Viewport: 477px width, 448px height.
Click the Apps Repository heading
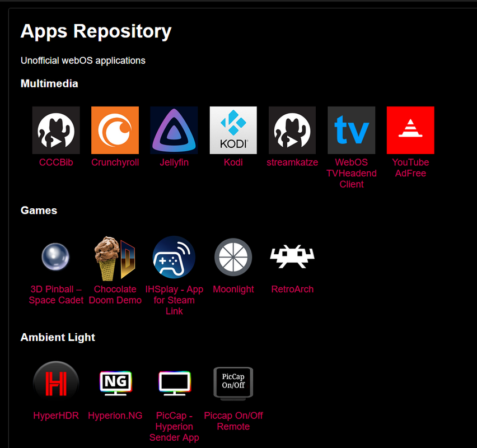tap(96, 32)
